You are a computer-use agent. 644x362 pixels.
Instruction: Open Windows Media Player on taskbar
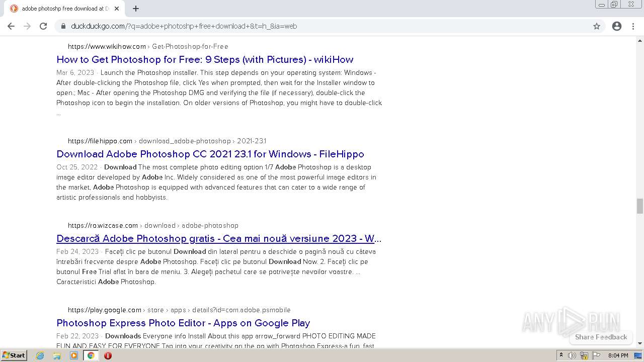pyautogui.click(x=74, y=355)
